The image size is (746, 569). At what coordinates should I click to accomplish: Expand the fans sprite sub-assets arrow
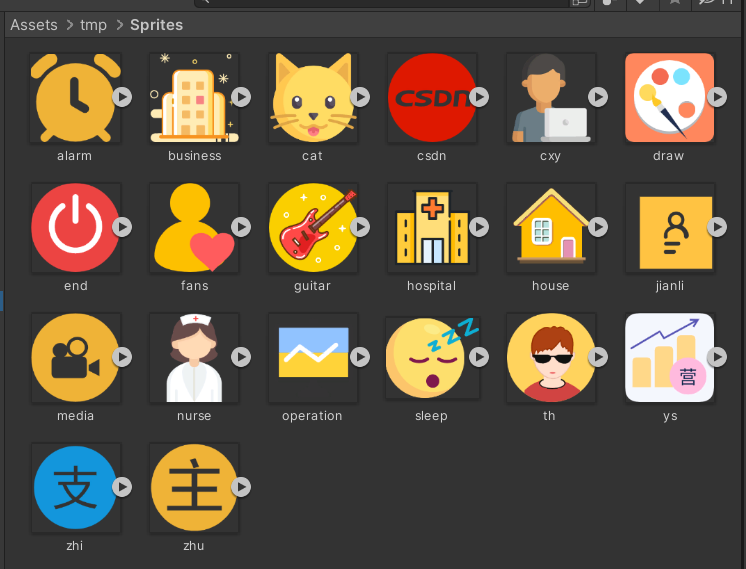tap(241, 227)
